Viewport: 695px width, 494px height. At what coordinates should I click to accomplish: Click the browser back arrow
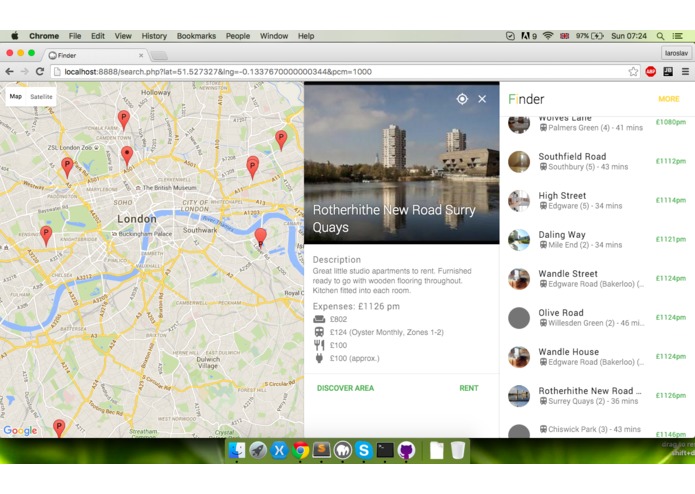(9, 71)
